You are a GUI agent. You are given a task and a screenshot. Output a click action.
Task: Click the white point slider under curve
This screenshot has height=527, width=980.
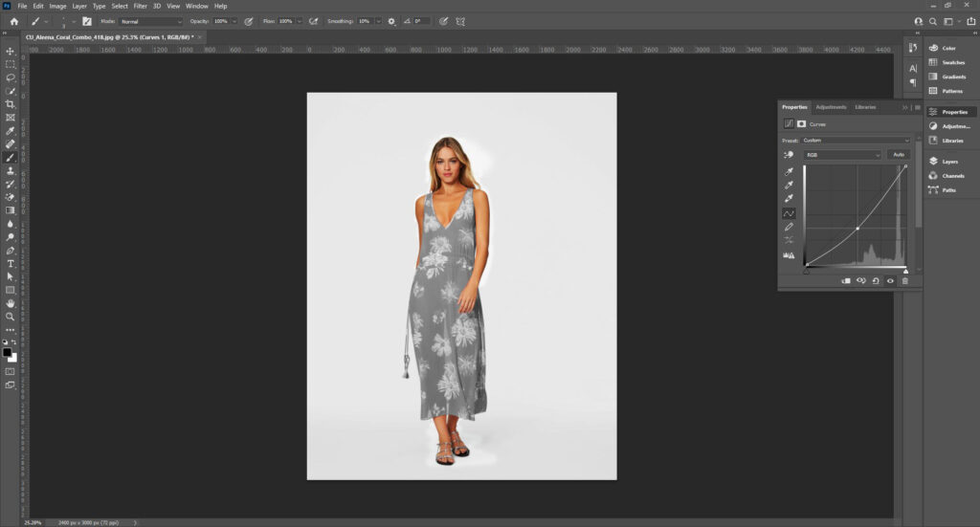tap(905, 271)
